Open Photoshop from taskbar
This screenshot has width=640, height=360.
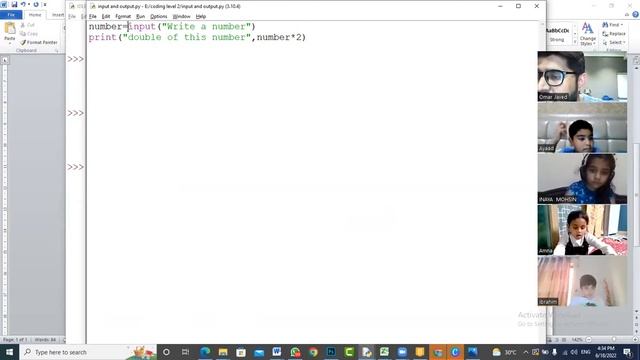(331, 352)
